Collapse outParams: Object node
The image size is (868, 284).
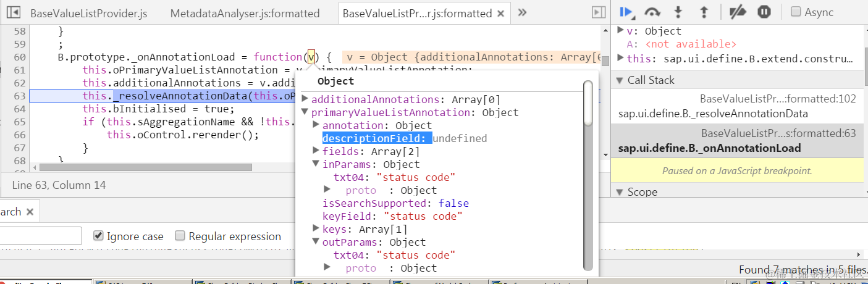coord(316,242)
